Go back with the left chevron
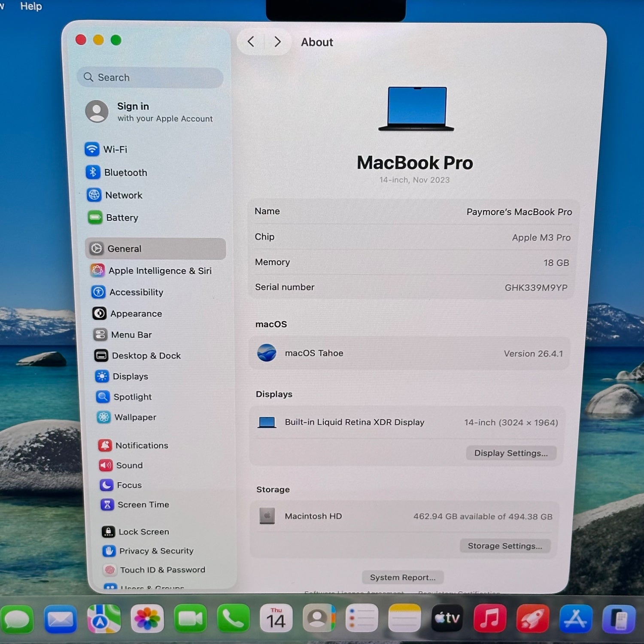 (x=251, y=42)
